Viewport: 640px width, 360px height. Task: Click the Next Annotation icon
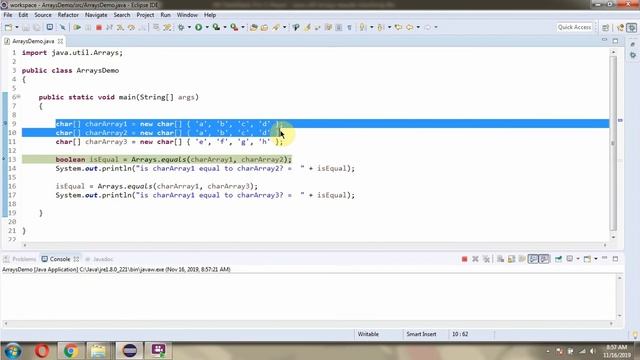[362, 27]
